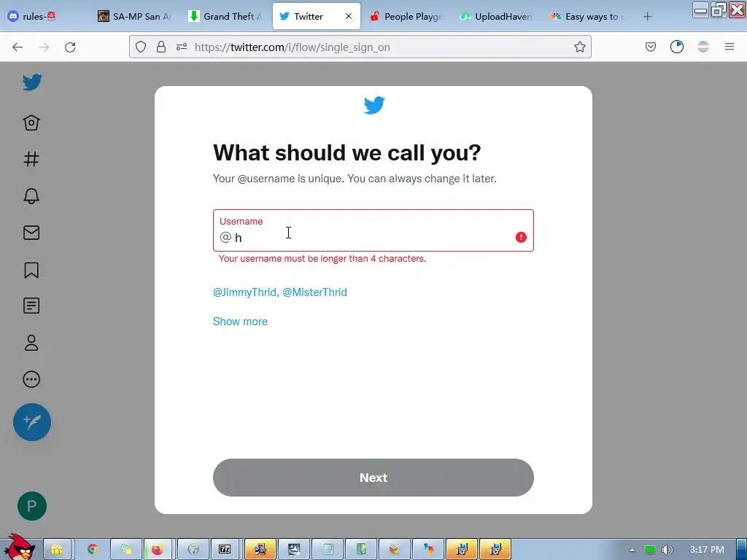Switch to the SA-MP San Andreas tab
Screen dimensions: 747x560
pos(136,16)
